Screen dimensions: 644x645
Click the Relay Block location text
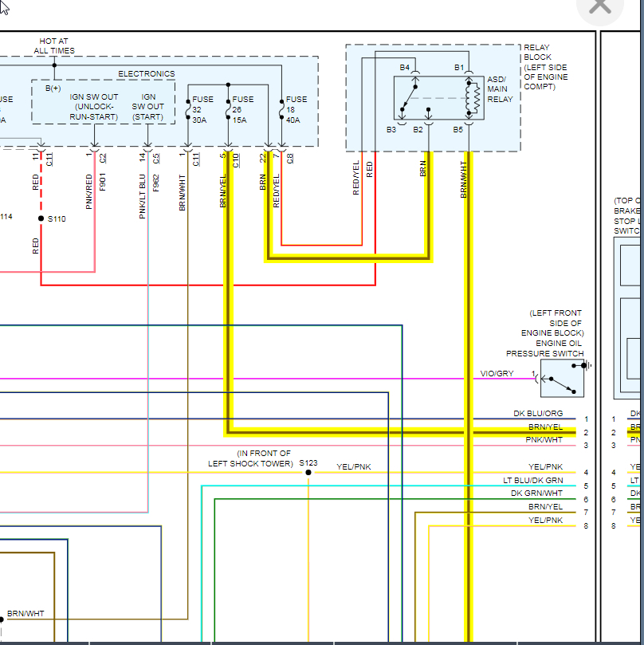coord(545,67)
